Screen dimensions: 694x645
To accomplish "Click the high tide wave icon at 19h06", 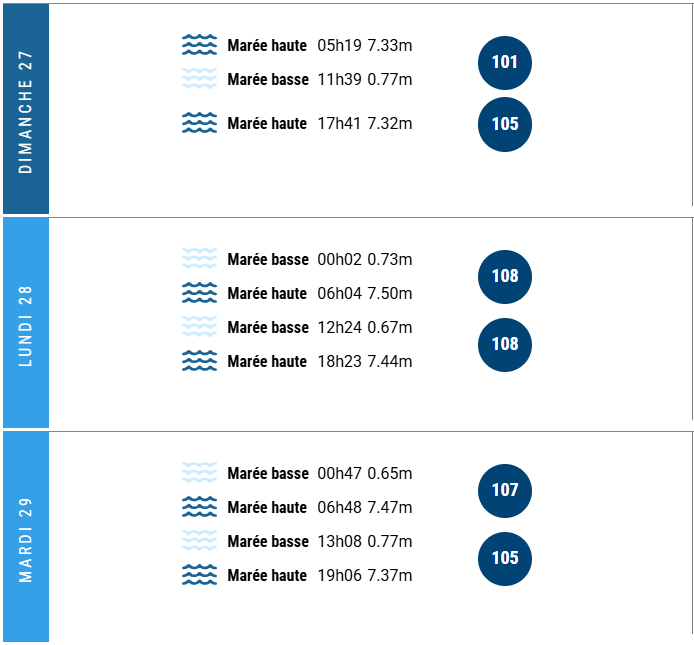I will pyautogui.click(x=199, y=575).
